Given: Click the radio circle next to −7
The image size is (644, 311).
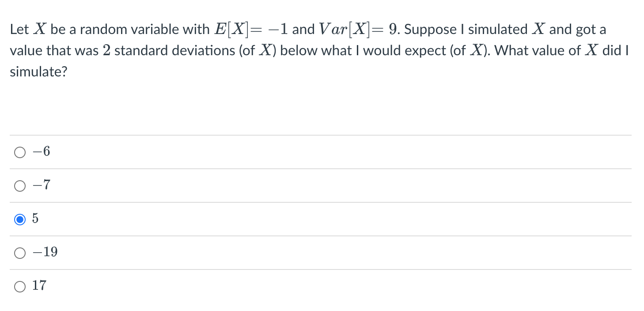Looking at the screenshot, I should coord(19,186).
